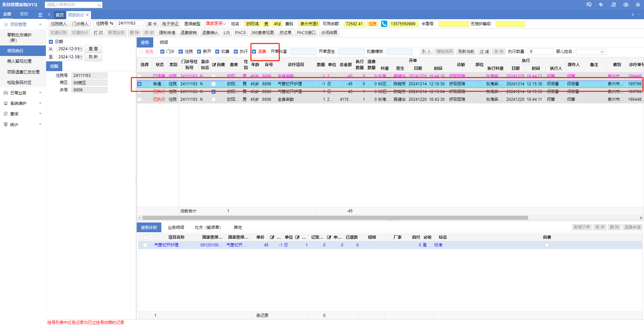The height and width of the screenshot is (330, 644).
Task: Click the scrollbar right arrow of the grid
Action: coord(641,218)
